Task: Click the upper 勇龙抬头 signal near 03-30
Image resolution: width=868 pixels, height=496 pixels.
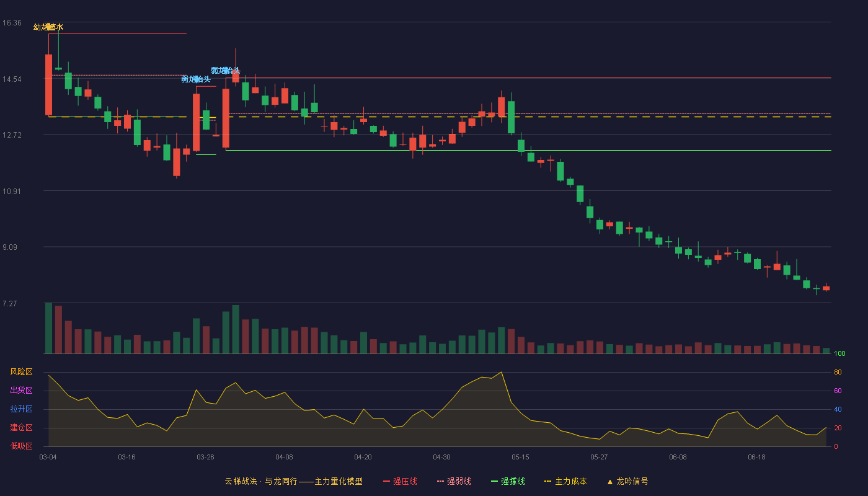Action: pyautogui.click(x=226, y=71)
